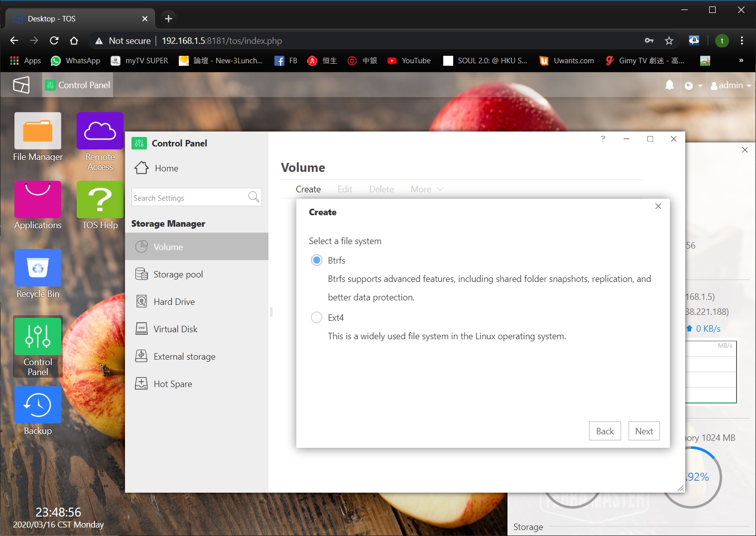Expand the More dropdown in Volume toolbar
This screenshot has width=756, height=536.
(426, 189)
